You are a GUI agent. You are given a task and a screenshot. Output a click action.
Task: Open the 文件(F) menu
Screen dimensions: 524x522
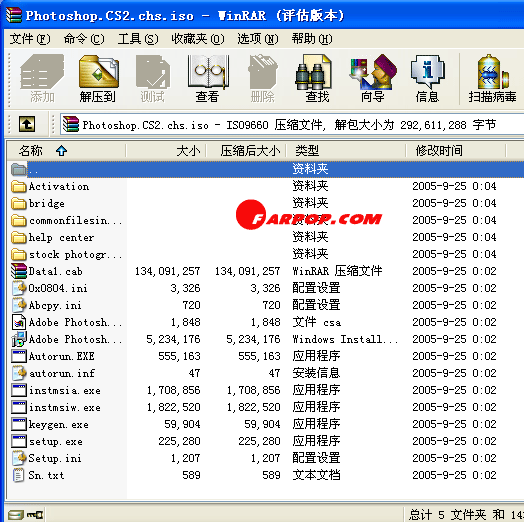pos(30,39)
